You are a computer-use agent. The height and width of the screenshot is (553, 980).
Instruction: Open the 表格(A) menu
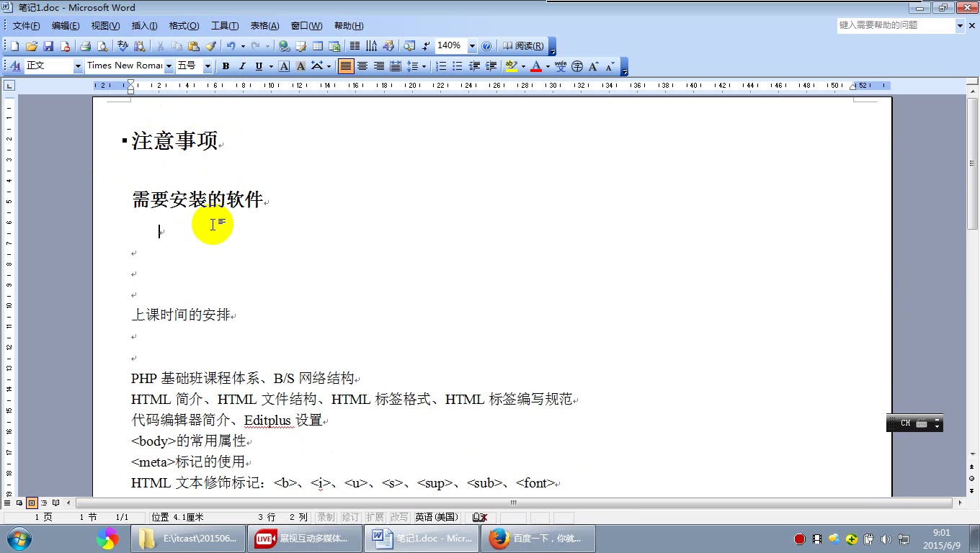tap(264, 26)
